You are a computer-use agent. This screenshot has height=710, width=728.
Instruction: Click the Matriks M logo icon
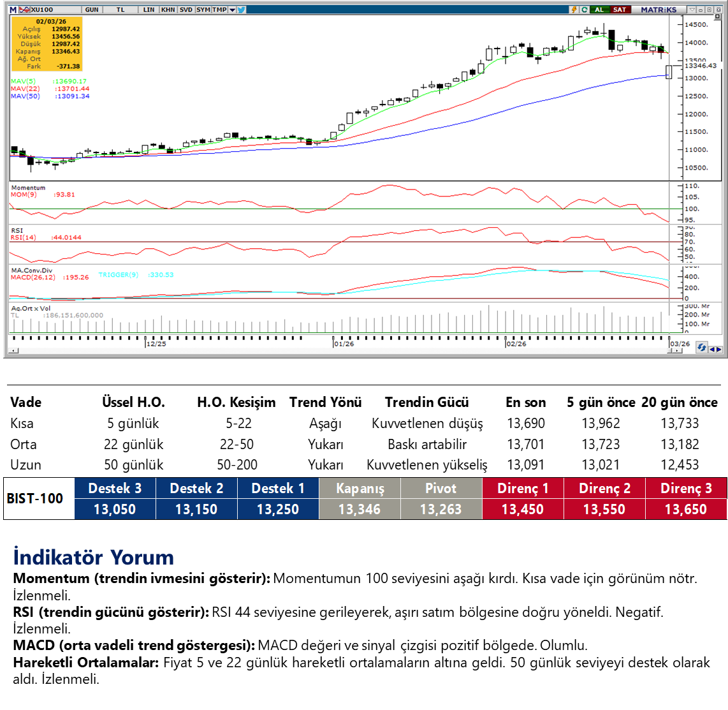pos(12,10)
